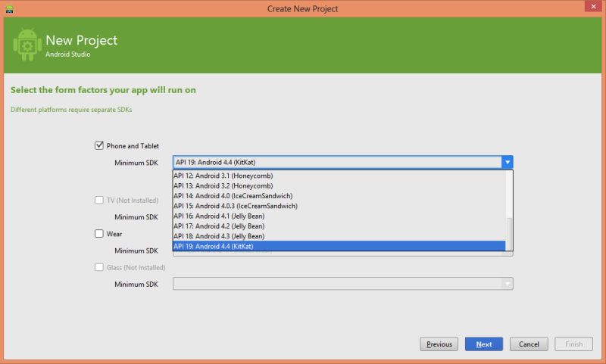Screen dimensions: 606x364
Task: Click the Wear section's Minimum SDK label
Action: 136,250
